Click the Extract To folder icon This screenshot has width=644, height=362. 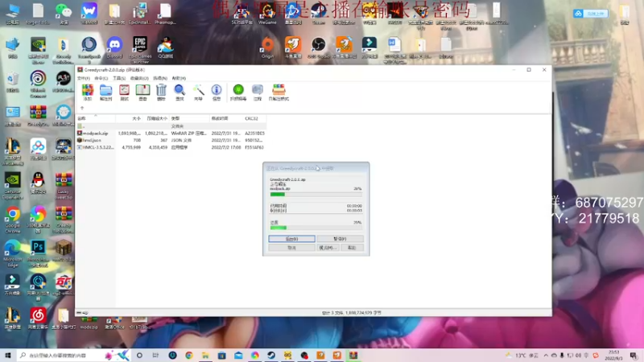106,93
